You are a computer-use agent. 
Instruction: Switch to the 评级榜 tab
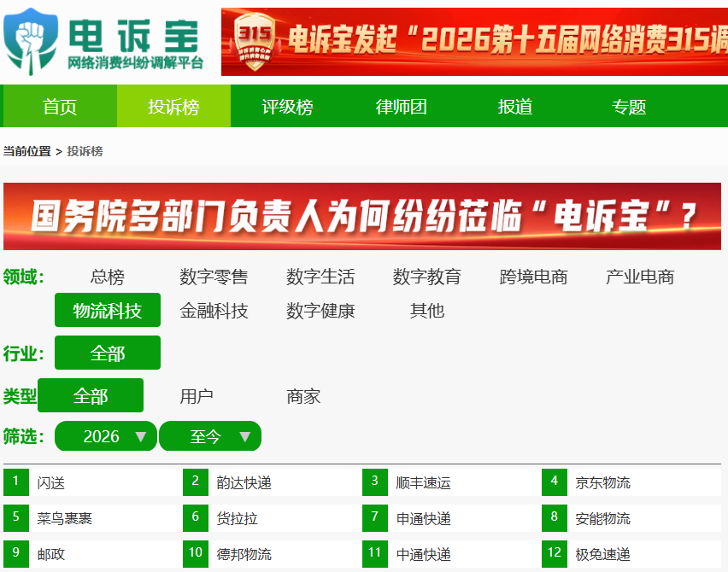(x=287, y=106)
